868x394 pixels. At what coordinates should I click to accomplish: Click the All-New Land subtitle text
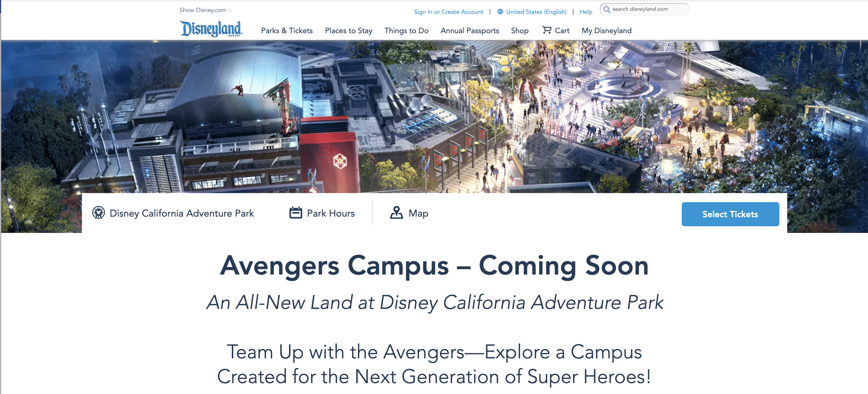coord(435,302)
